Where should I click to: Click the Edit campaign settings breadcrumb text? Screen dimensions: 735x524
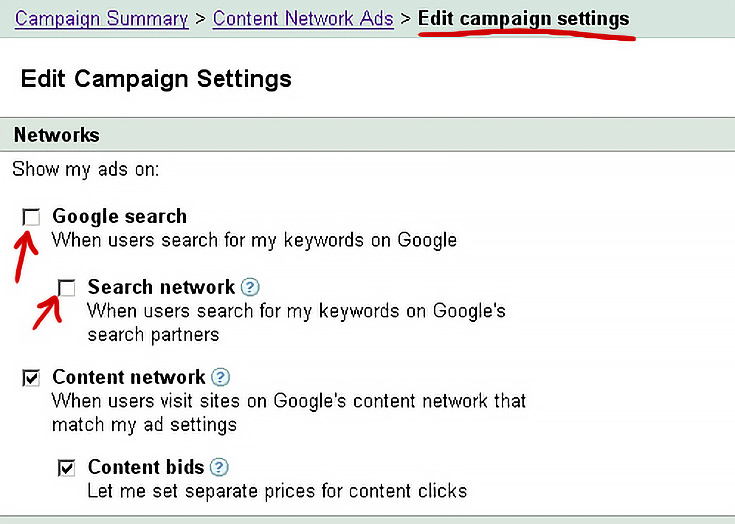click(524, 19)
